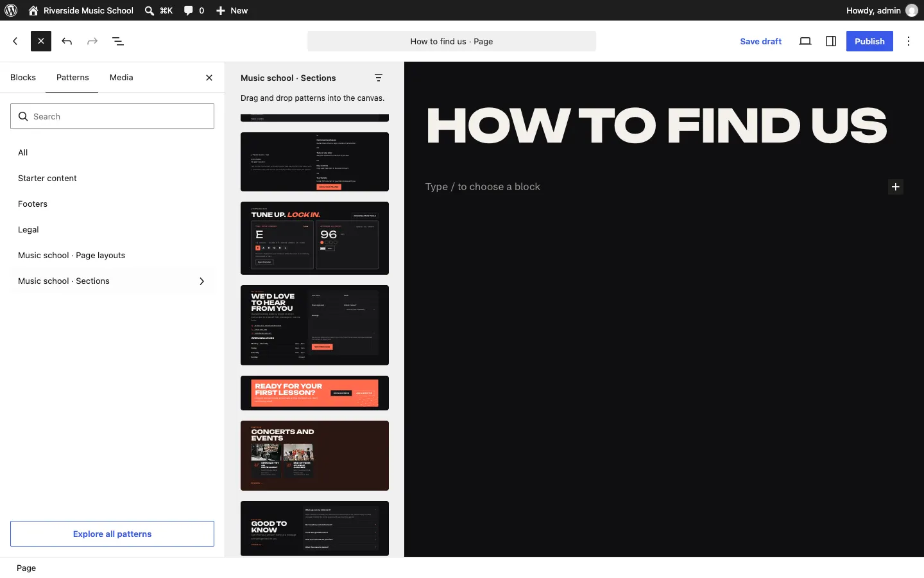Close the inserter panel

tap(209, 78)
